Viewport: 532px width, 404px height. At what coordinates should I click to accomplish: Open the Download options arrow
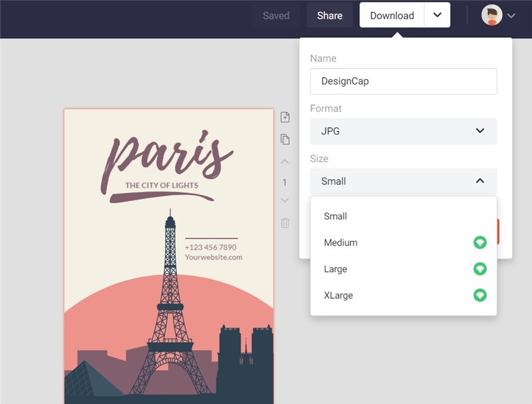click(438, 15)
